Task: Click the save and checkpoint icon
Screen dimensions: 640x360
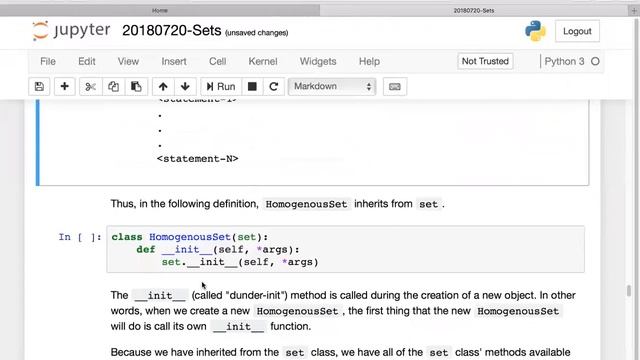Action: coord(39,87)
